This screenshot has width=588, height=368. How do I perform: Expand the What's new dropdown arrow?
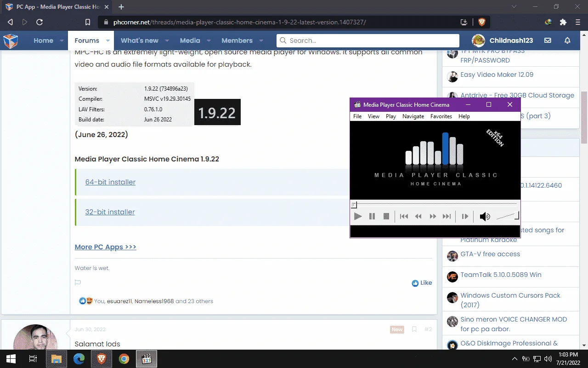tap(167, 40)
